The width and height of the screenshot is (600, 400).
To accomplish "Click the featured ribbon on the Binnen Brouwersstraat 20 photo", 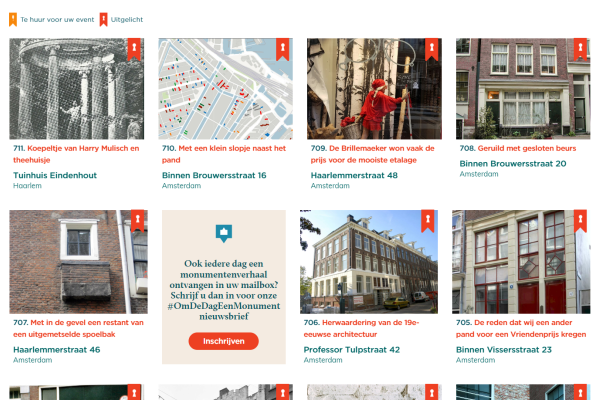I will 579,48.
